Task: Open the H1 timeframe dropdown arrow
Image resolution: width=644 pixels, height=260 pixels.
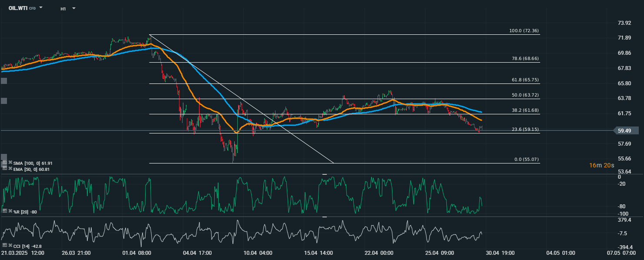Action: pos(73,8)
